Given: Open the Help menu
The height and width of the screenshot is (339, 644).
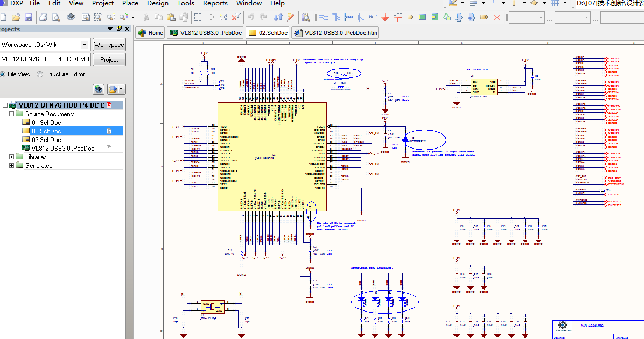Looking at the screenshot, I should (x=277, y=3).
